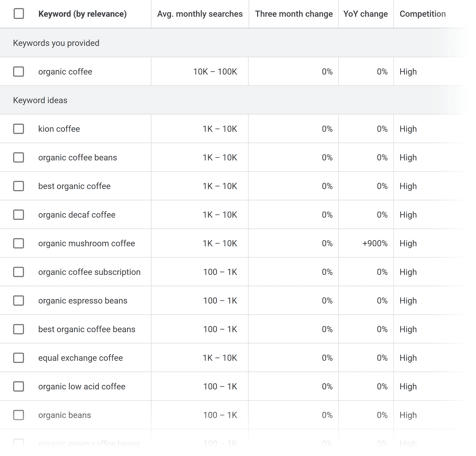Click the Three month change column header

click(294, 14)
